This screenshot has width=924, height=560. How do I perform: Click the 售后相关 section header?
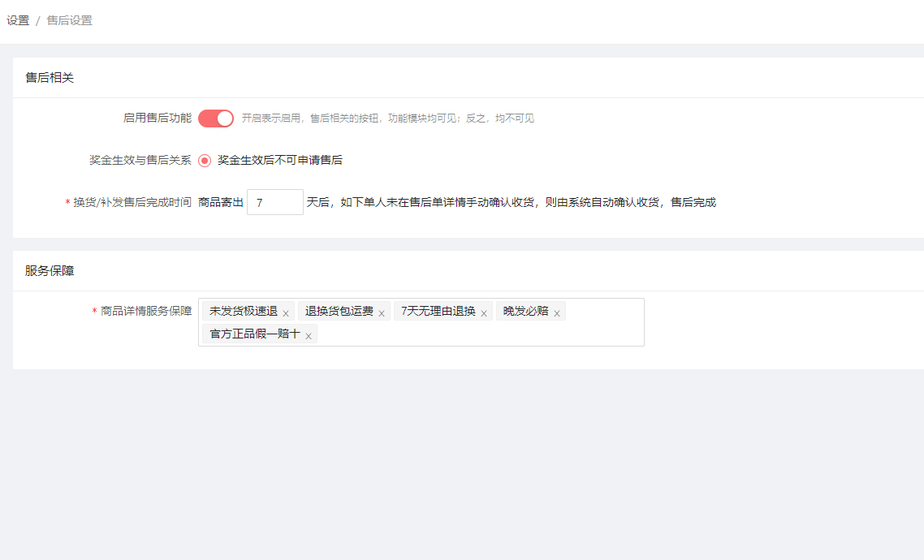50,78
